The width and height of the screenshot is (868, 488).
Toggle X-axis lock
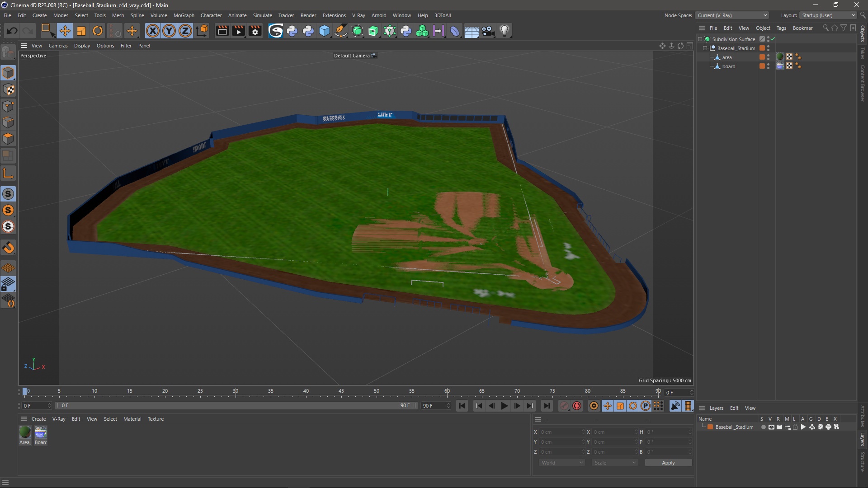[x=153, y=31]
